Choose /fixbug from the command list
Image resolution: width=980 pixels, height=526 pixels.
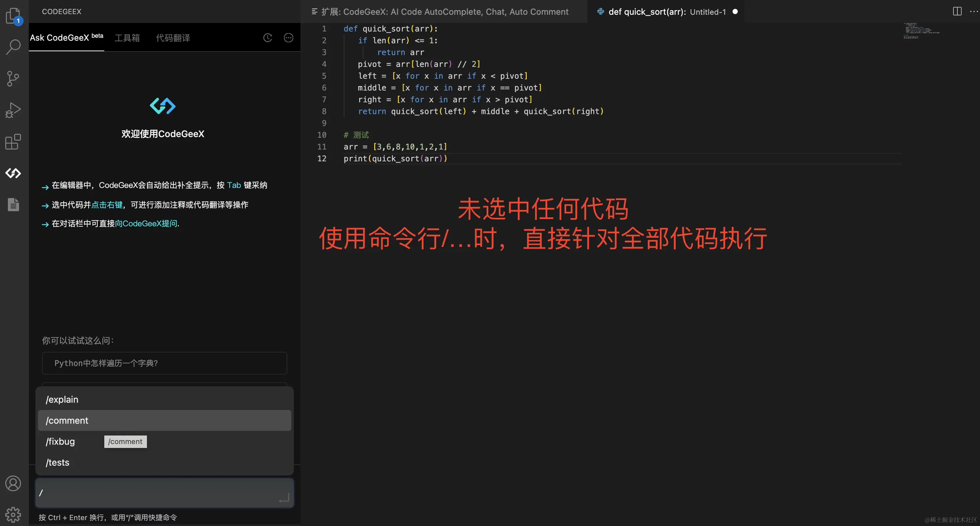(x=61, y=442)
